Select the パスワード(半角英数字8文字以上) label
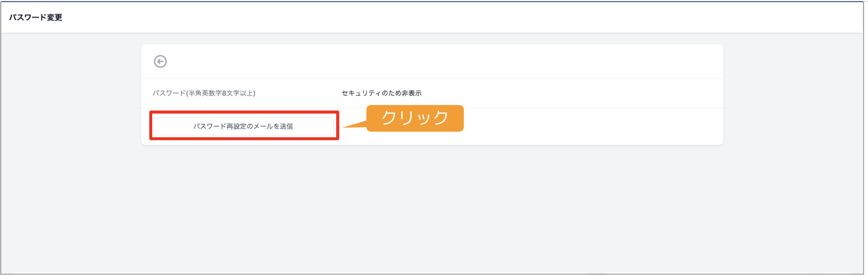This screenshot has width=868, height=276. (x=204, y=93)
